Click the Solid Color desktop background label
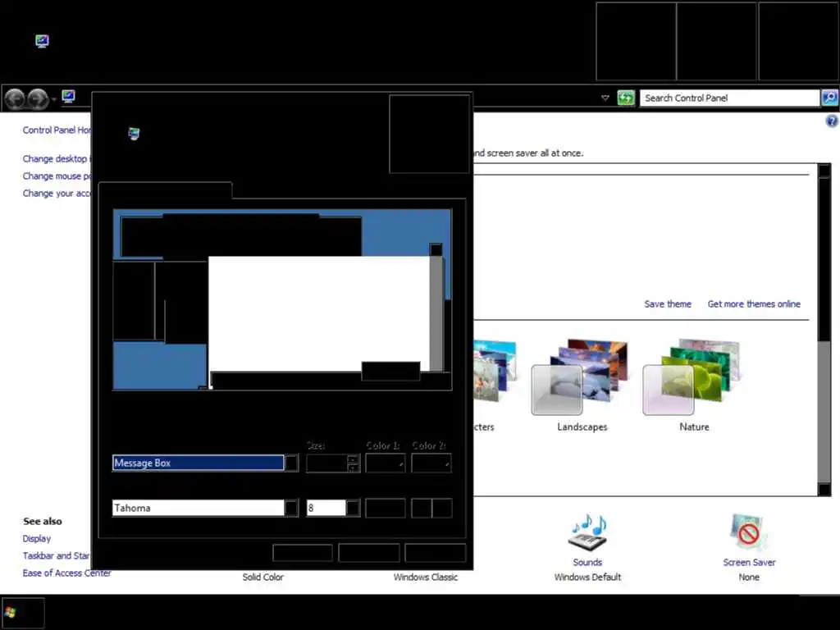The image size is (840, 630). pos(262,577)
